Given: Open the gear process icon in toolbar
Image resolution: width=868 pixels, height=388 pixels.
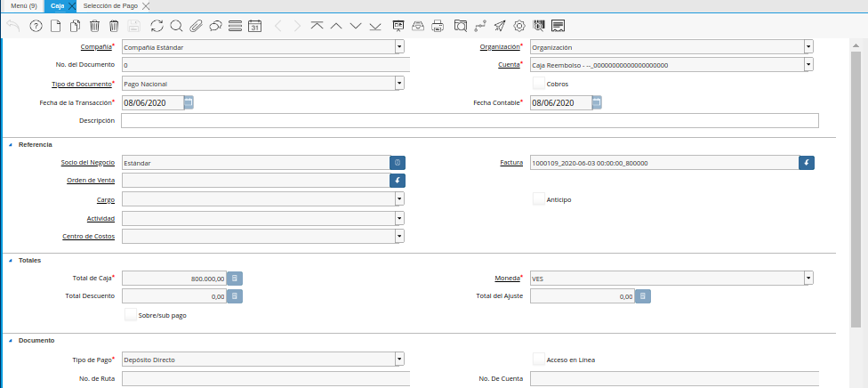Looking at the screenshot, I should pos(519,26).
